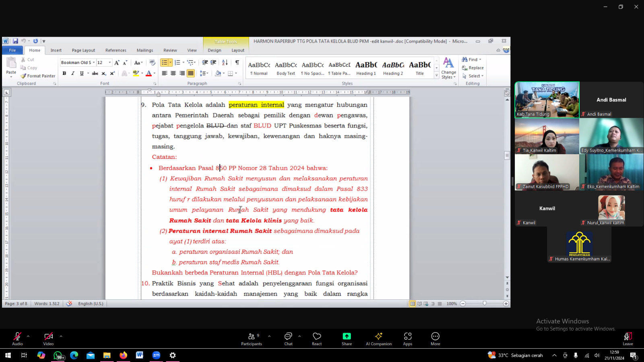Click Format Painter button

click(x=38, y=76)
